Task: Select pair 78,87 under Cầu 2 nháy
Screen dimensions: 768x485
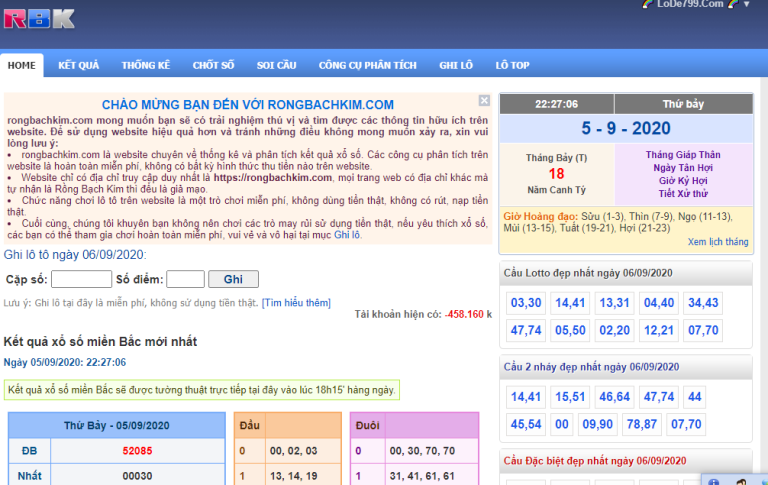Action: 642,424
